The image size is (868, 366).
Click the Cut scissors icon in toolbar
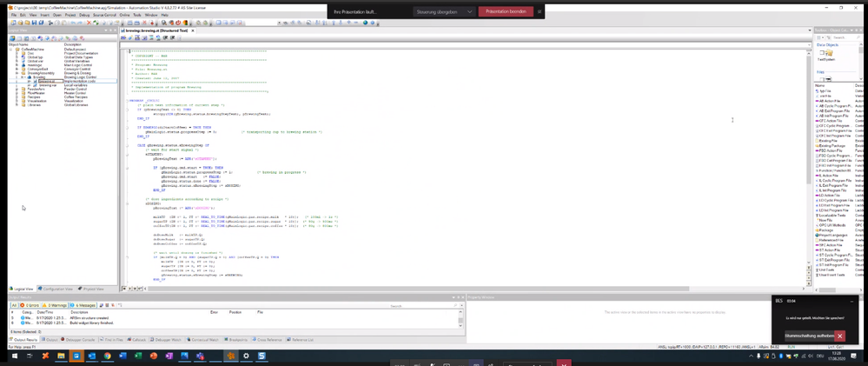pyautogui.click(x=50, y=23)
